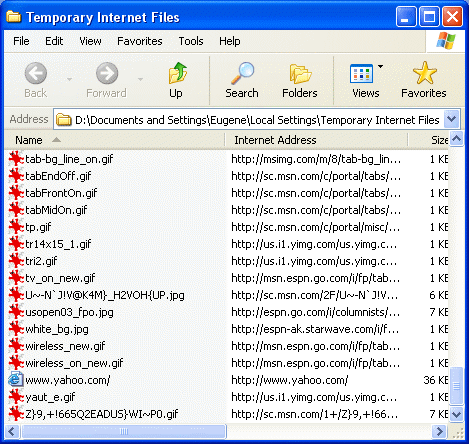Screen dimensions: 469x444
Task: Select the file name tp.gif
Action: [38, 227]
